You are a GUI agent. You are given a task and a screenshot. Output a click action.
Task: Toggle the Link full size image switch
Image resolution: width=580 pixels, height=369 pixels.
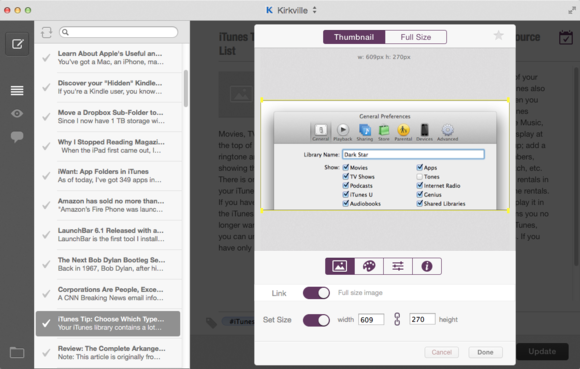[316, 293]
